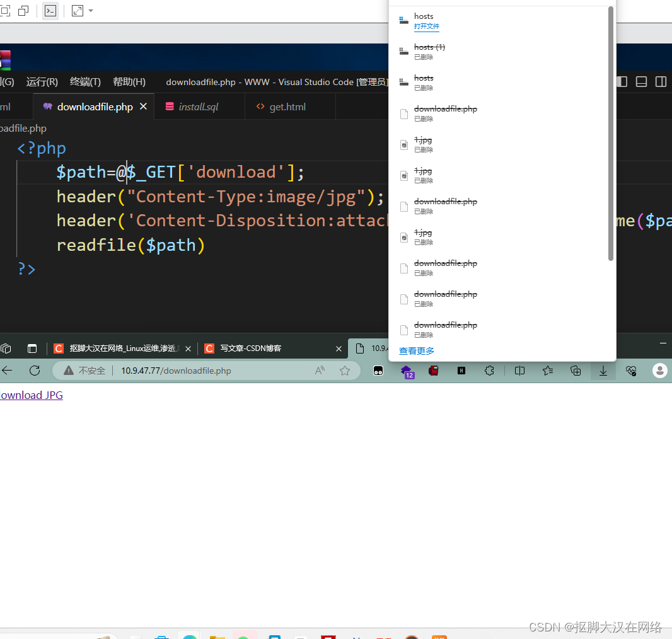Image resolution: width=672 pixels, height=639 pixels.
Task: Open the extensions puzzle piece icon
Action: pos(489,371)
